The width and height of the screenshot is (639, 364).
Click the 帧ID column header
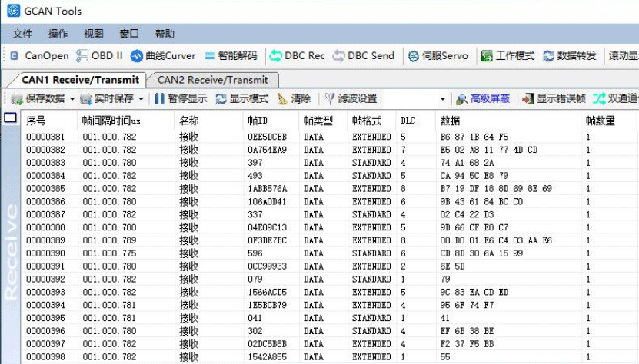258,121
